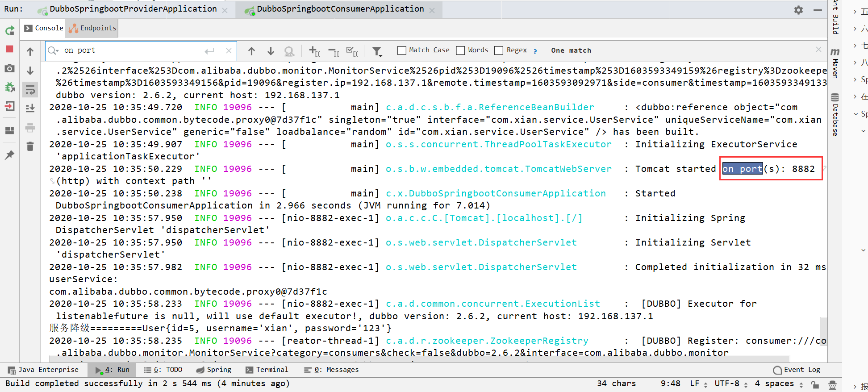Expand the 八 tree node

click(855, 63)
